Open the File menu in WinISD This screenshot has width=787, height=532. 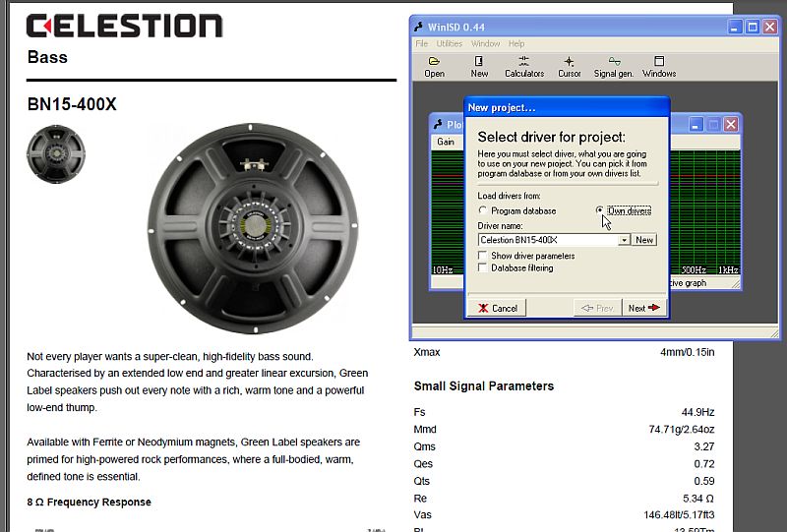pyautogui.click(x=422, y=43)
